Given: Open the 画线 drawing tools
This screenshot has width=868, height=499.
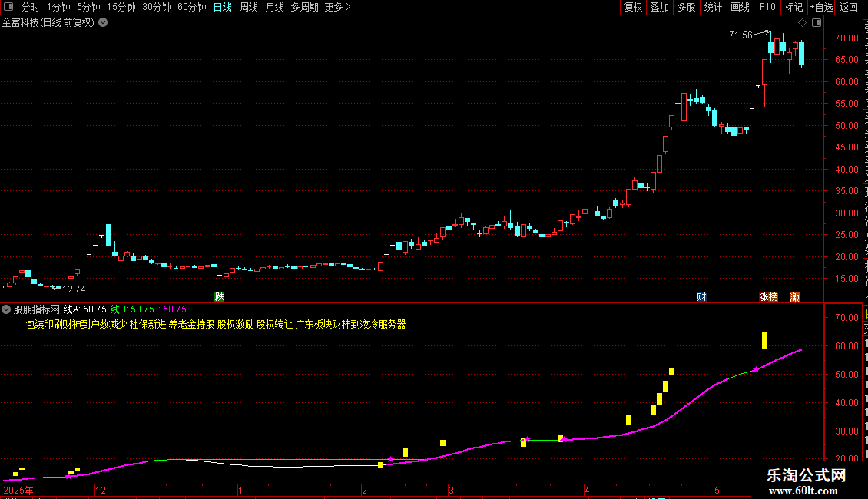Looking at the screenshot, I should [740, 7].
